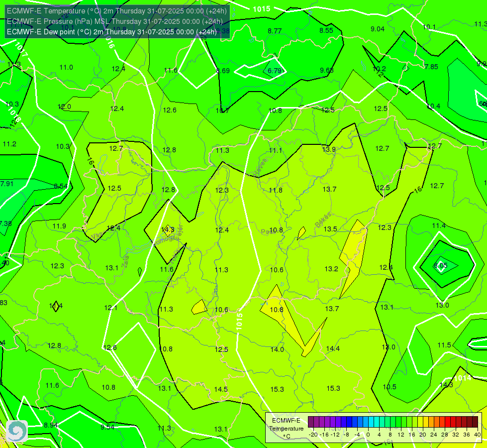
Task: Click the 11.5 dew point value
Action: [x=444, y=345]
